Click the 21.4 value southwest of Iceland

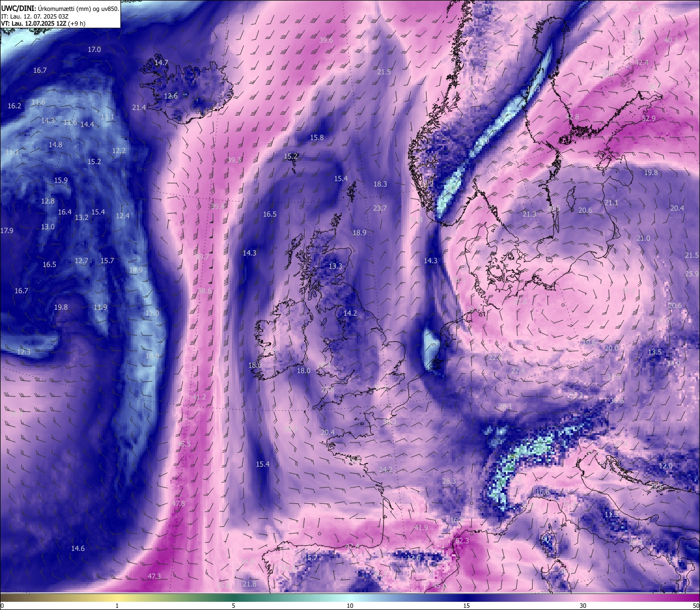point(139,108)
